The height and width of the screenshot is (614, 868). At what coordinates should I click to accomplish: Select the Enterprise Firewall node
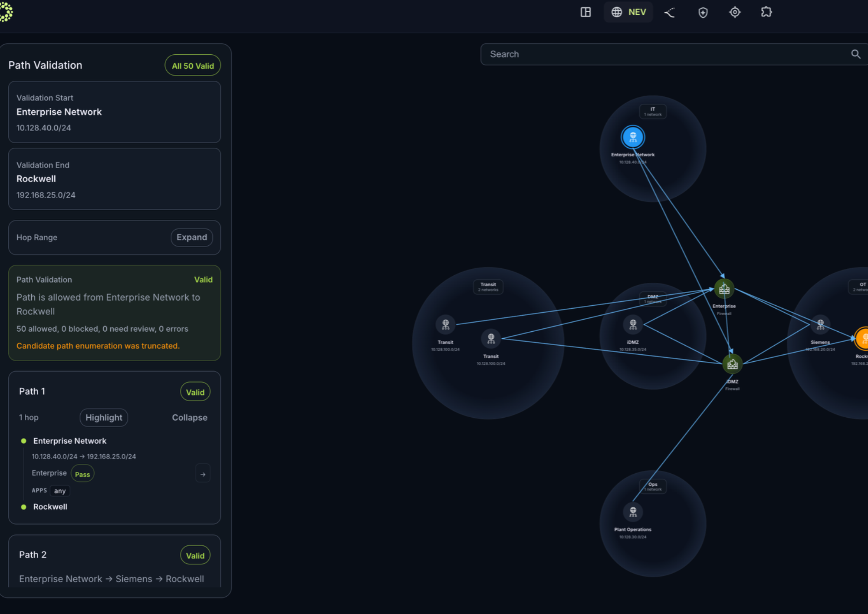coord(724,289)
